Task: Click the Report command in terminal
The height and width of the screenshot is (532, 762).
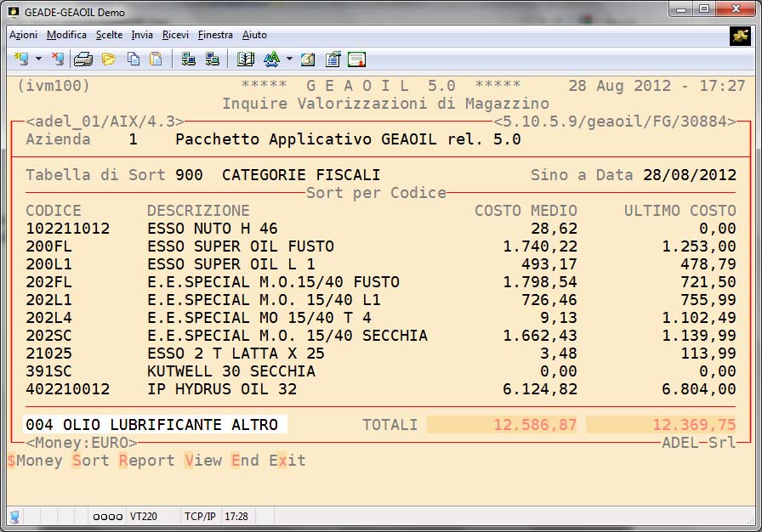Action: 146,461
